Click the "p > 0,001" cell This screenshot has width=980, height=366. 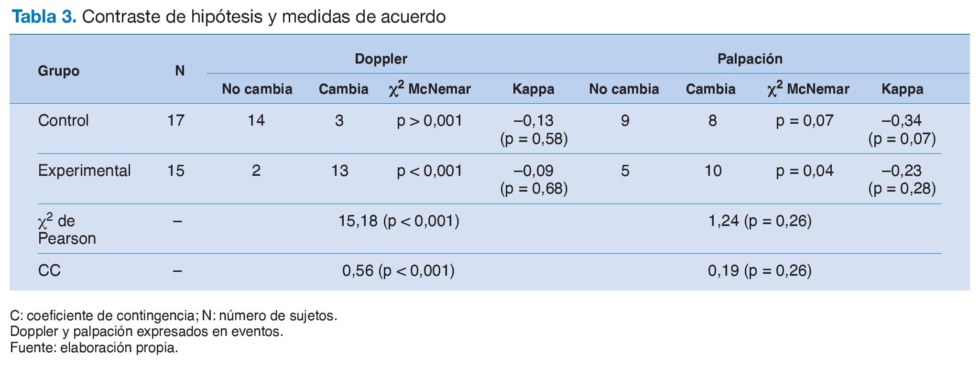(x=429, y=120)
